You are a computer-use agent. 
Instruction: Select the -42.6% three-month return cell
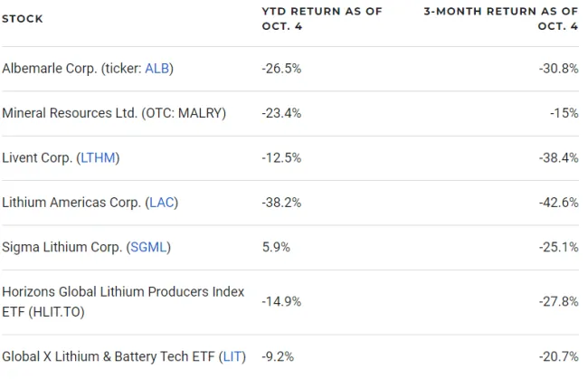(x=557, y=203)
